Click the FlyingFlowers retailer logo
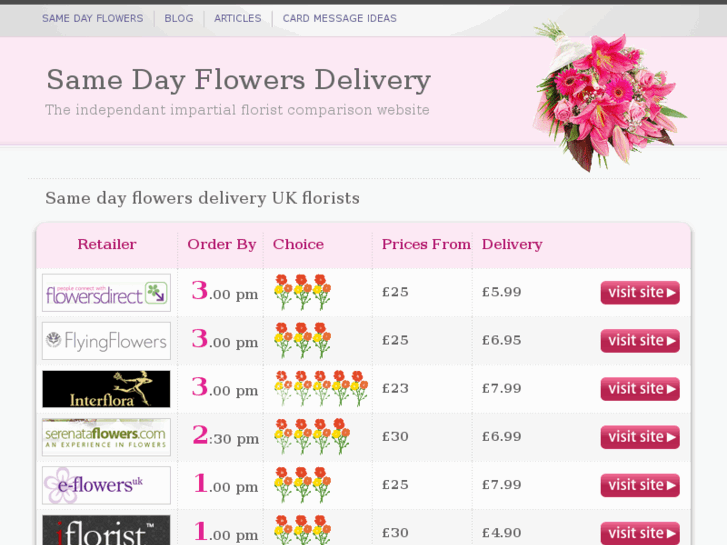Viewport: 727px width, 545px height. [106, 341]
